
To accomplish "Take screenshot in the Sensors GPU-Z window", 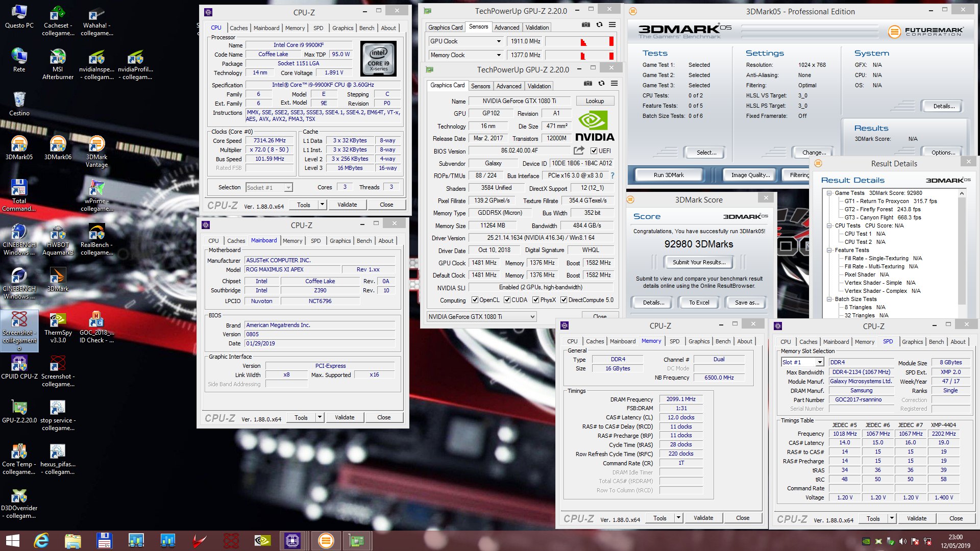I will [x=586, y=24].
